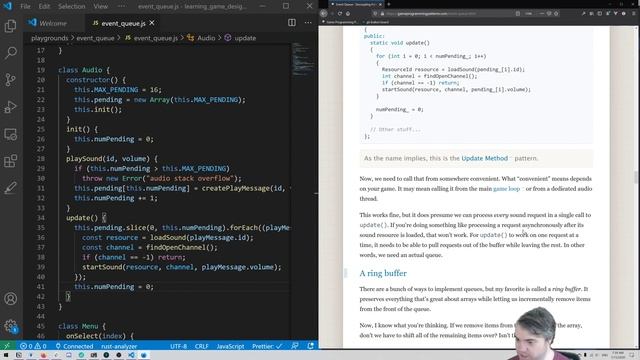Screen dimensions: 640x360
Task: Open the update method breadcrumb dropdown
Action: (240, 38)
